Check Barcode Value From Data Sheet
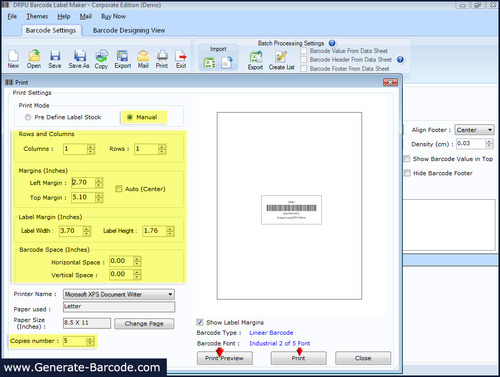 (304, 51)
